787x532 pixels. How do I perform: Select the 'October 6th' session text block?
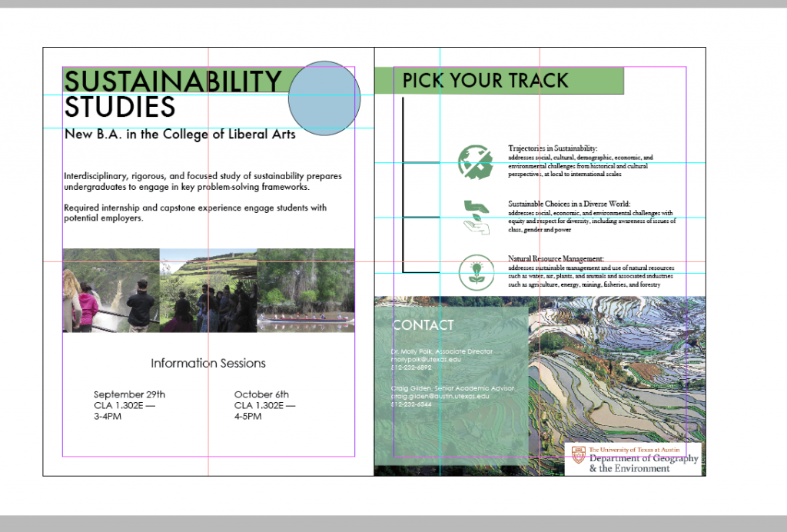[x=264, y=405]
